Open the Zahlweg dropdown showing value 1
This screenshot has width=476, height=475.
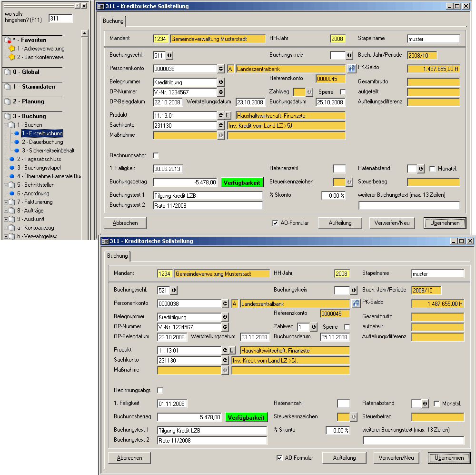tap(313, 327)
